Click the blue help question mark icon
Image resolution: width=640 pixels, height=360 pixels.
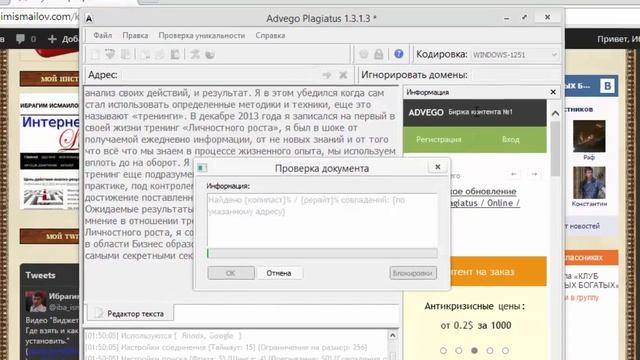coord(399,54)
